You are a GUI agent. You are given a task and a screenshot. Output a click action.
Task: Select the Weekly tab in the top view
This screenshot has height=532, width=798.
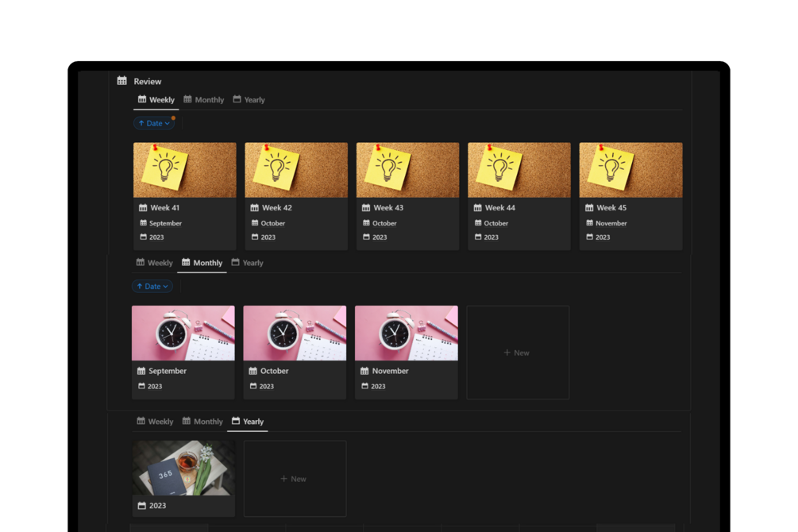coord(156,100)
